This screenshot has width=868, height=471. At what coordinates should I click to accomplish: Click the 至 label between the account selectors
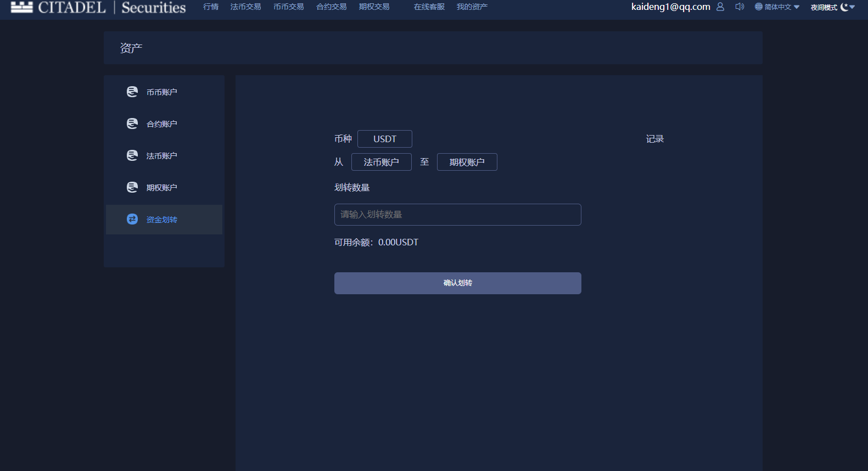pos(424,162)
